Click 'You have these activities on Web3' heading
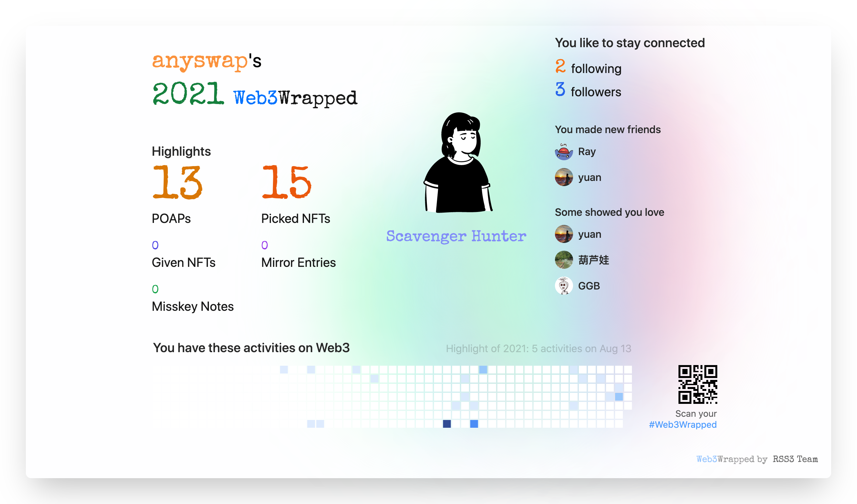 click(251, 348)
